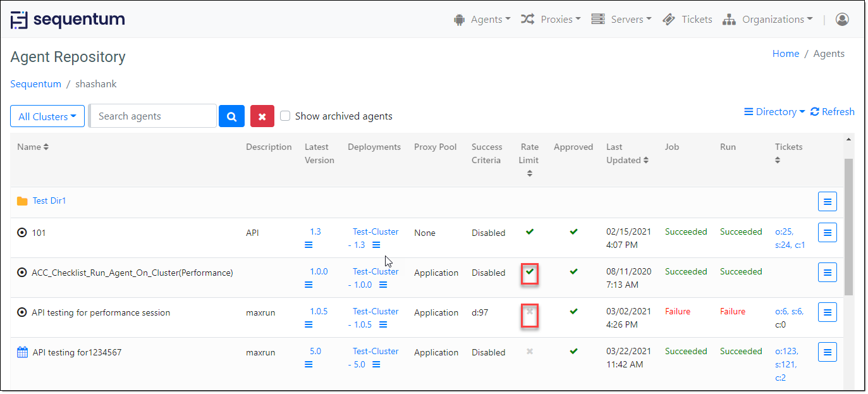This screenshot has height=394, width=868.
Task: Click the user profile avatar icon
Action: [x=842, y=20]
